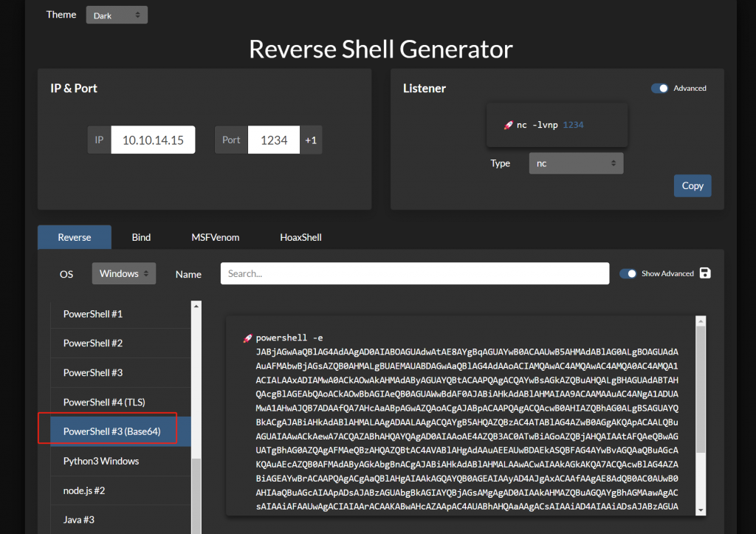Viewport: 756px width, 534px height.
Task: Copy the listener command with Copy button
Action: pyautogui.click(x=693, y=185)
